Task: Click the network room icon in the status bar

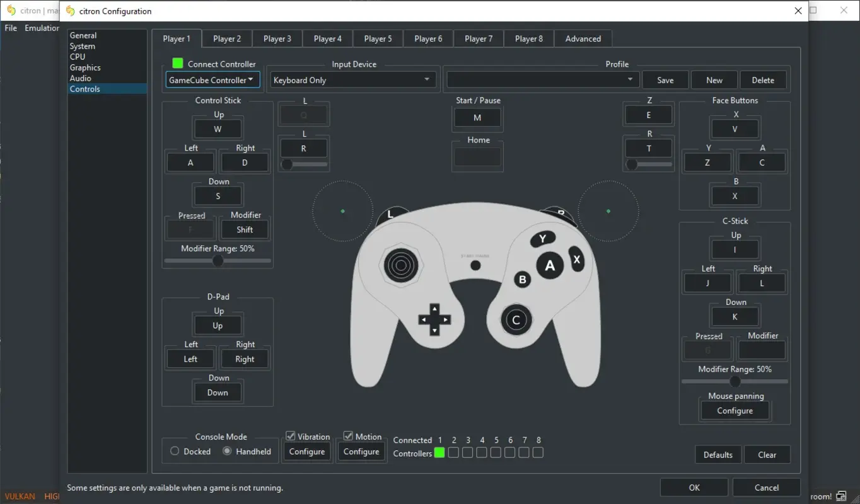Action: 841,496
